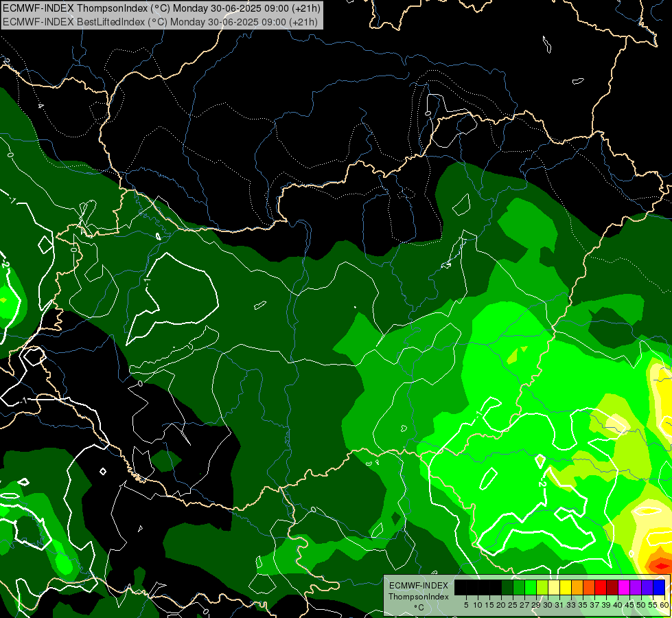Click the legend tick value "27"
The width and height of the screenshot is (672, 618).
[524, 605]
